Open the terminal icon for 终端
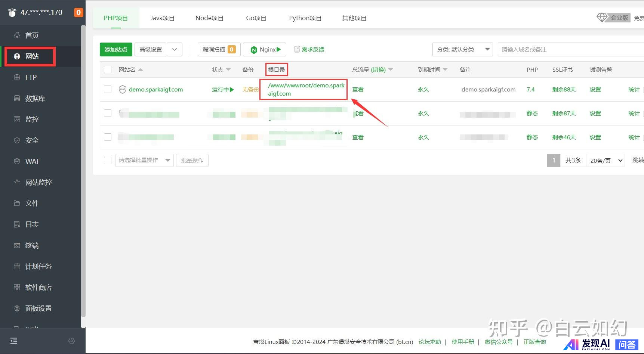The height and width of the screenshot is (354, 644). (x=17, y=245)
